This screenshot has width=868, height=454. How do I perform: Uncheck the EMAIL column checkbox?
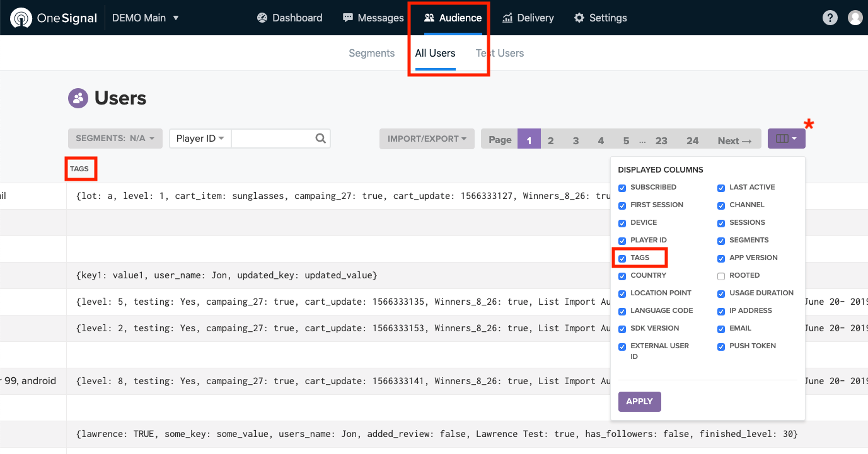pos(721,329)
